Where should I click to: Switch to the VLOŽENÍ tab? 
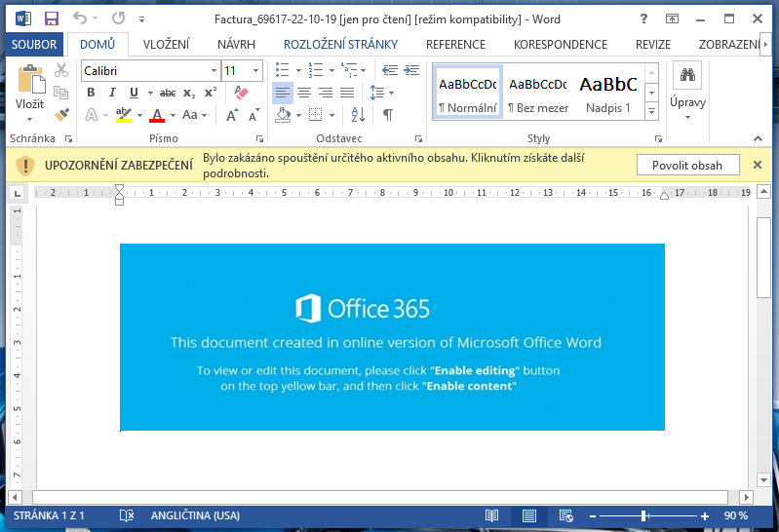pyautogui.click(x=166, y=44)
